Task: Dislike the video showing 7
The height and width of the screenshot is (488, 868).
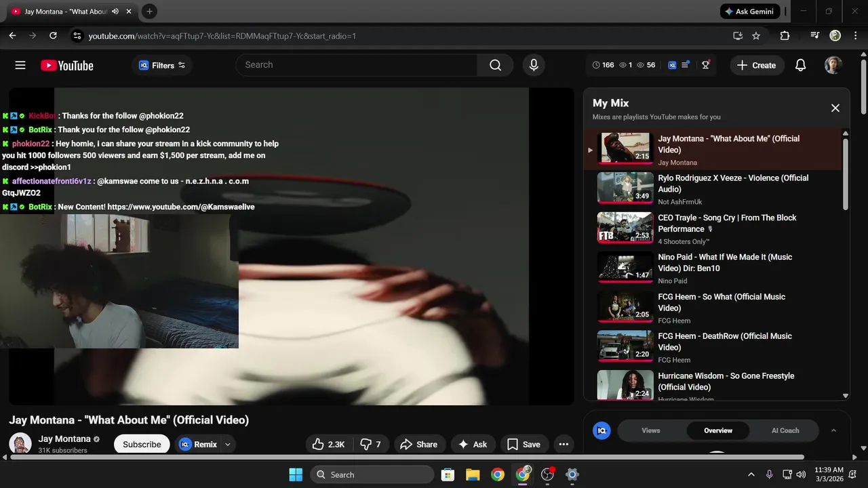Action: pos(370,444)
